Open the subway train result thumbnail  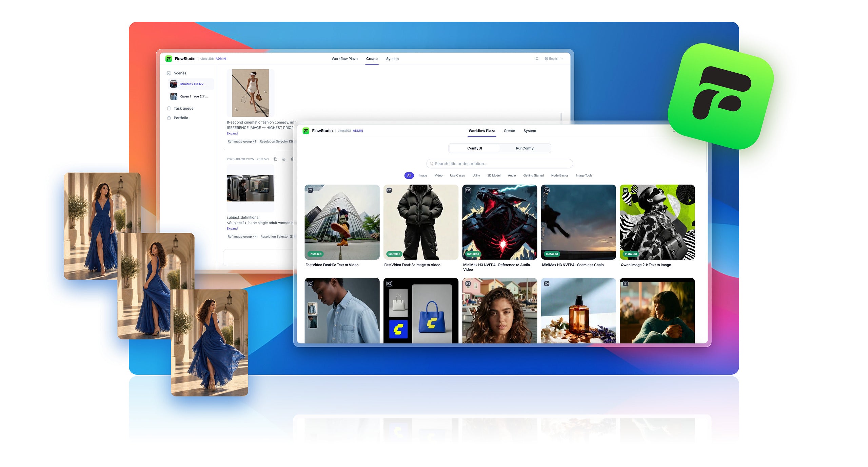pyautogui.click(x=250, y=188)
